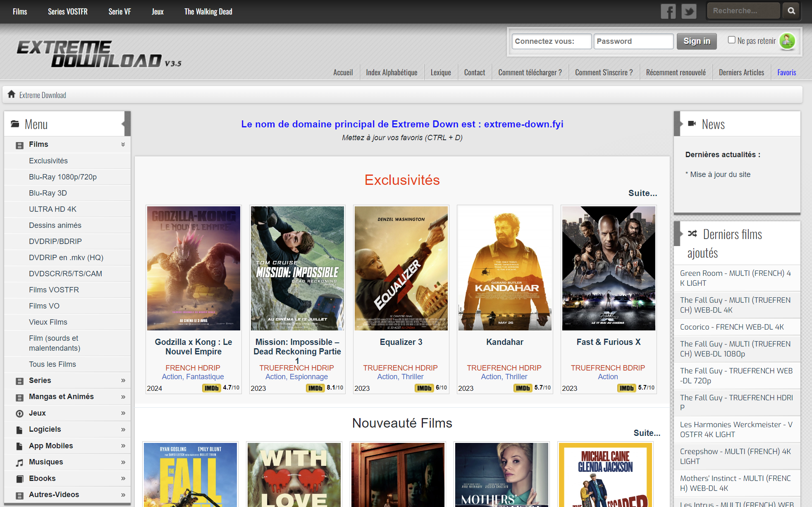The width and height of the screenshot is (812, 507).
Task: Open the Facebook icon link
Action: tap(668, 11)
